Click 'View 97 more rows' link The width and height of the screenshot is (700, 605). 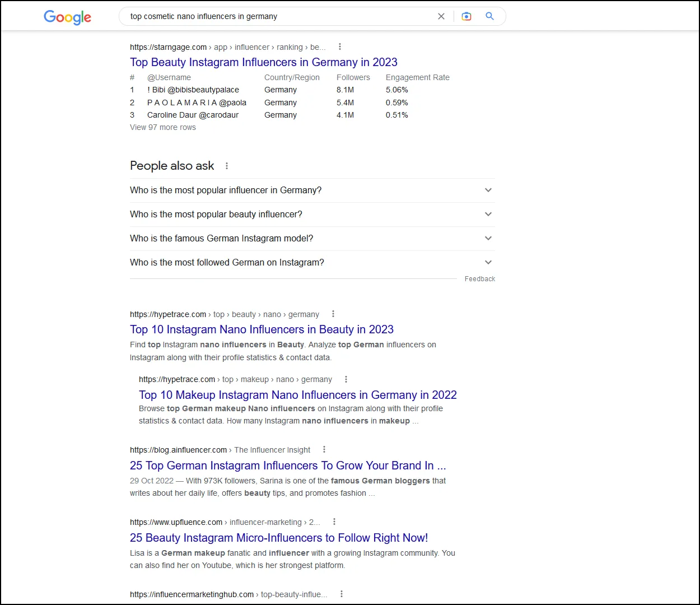click(163, 128)
